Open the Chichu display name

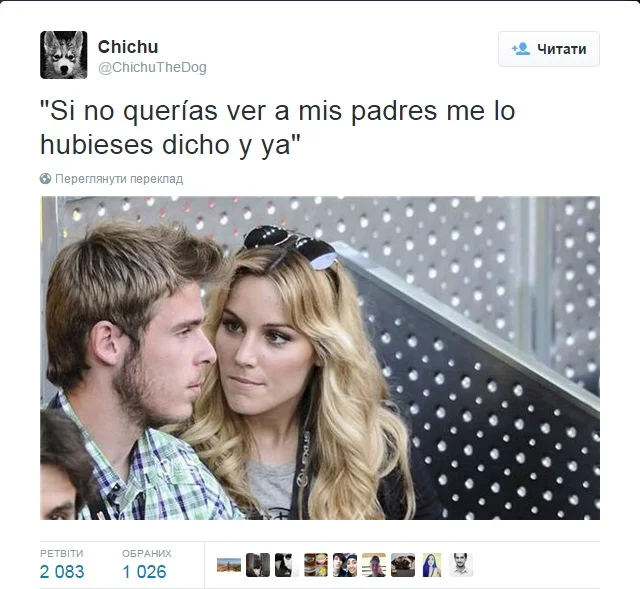128,47
